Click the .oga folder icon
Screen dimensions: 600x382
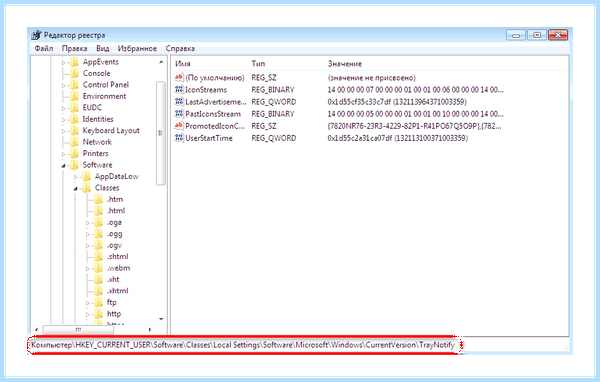pos(99,222)
